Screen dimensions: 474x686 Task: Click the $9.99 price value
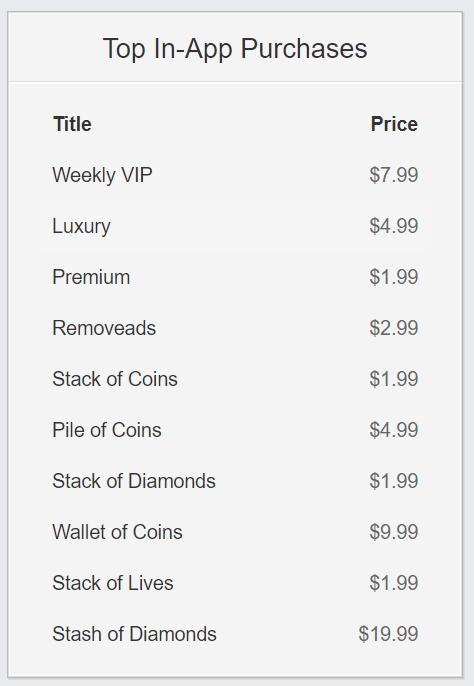click(393, 532)
